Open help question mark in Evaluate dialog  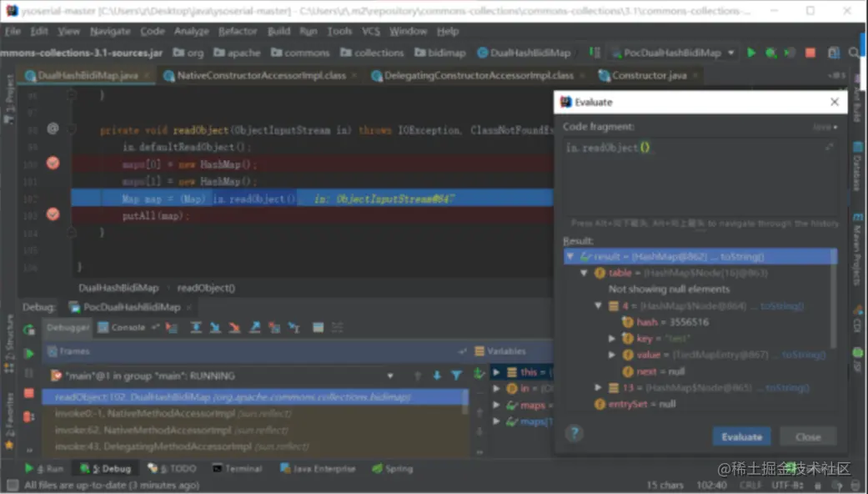click(574, 433)
